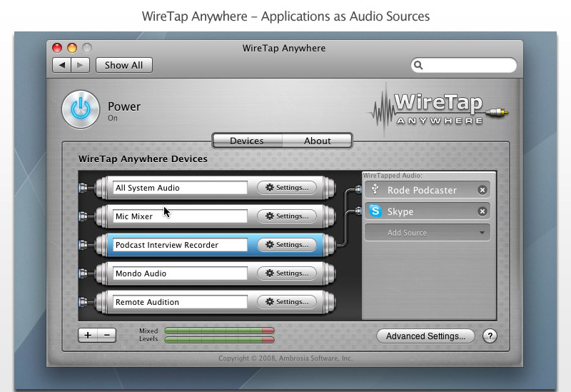This screenshot has width=571, height=392.
Task: Add a new device with plus button
Action: click(x=88, y=335)
